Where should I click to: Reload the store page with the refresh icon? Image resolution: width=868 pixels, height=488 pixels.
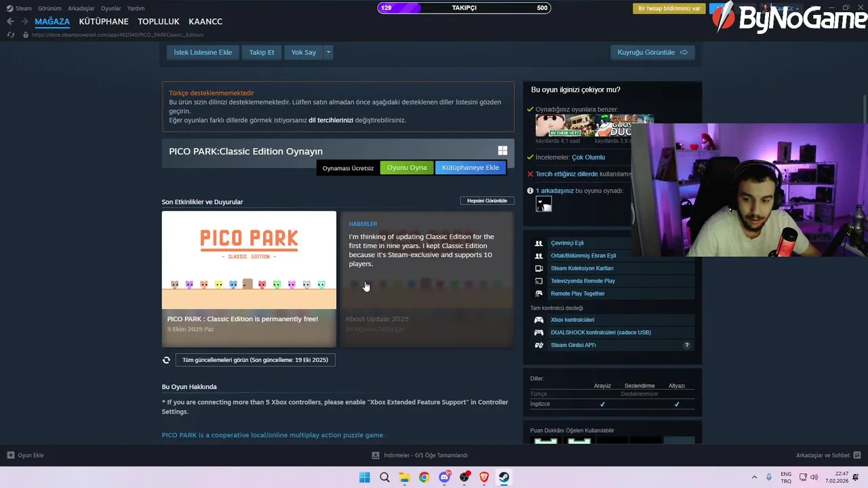(11, 35)
